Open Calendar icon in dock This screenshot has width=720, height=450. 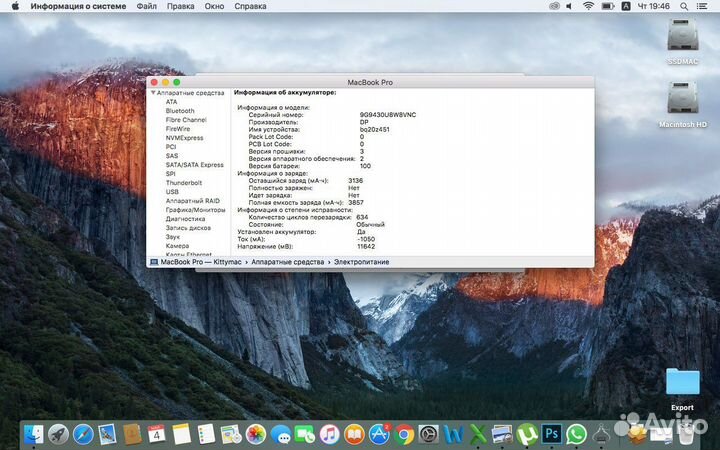tap(157, 434)
